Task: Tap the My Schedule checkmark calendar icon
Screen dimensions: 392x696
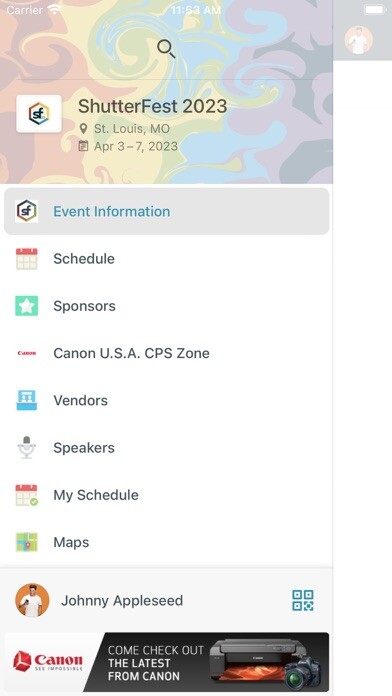Action: click(x=27, y=495)
